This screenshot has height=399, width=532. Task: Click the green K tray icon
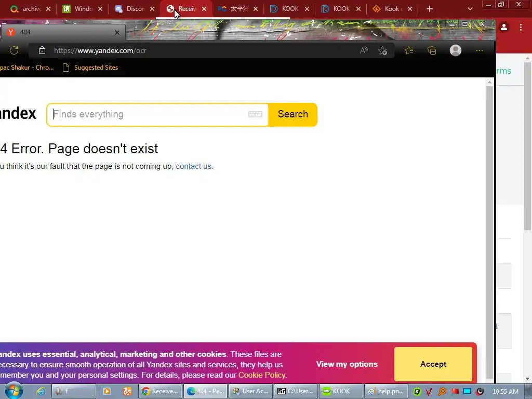[x=417, y=392]
